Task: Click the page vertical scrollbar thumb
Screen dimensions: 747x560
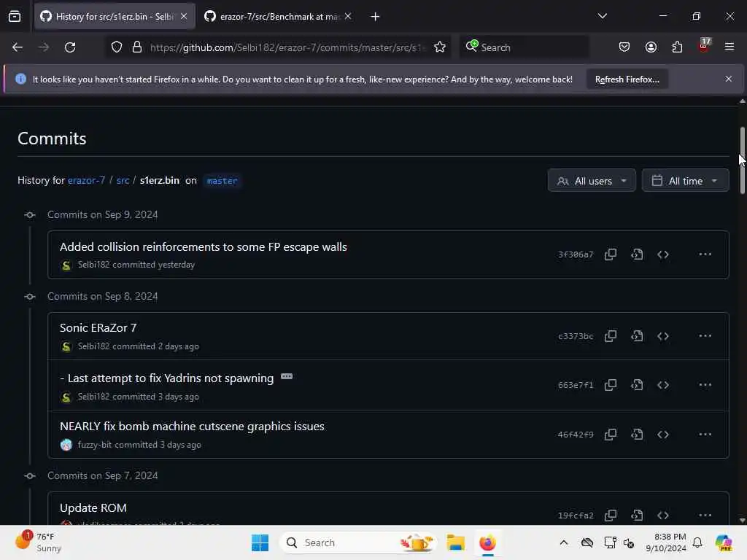Action: tap(742, 160)
